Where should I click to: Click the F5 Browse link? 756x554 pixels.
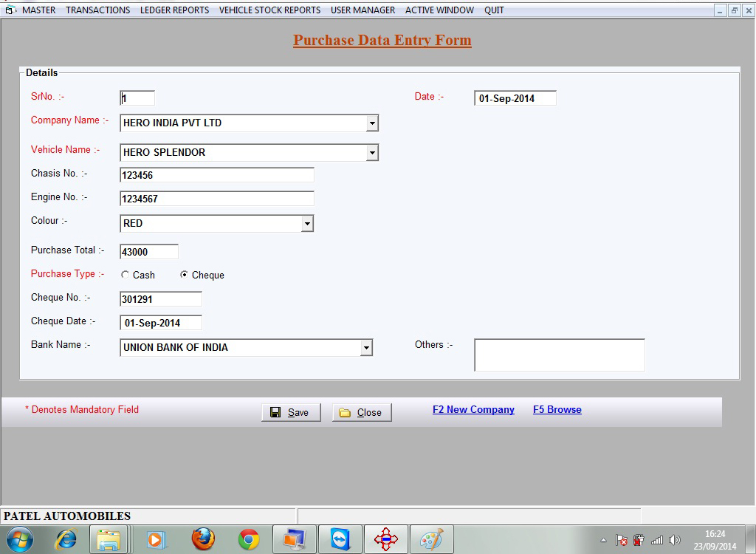pyautogui.click(x=557, y=409)
